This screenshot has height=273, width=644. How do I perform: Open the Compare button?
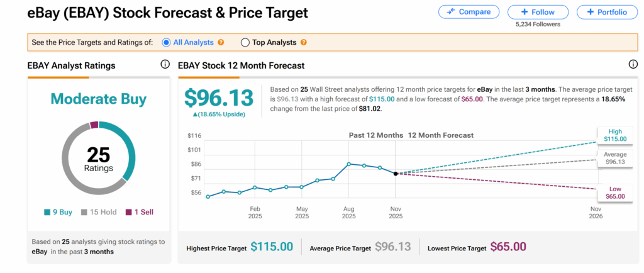pyautogui.click(x=469, y=12)
